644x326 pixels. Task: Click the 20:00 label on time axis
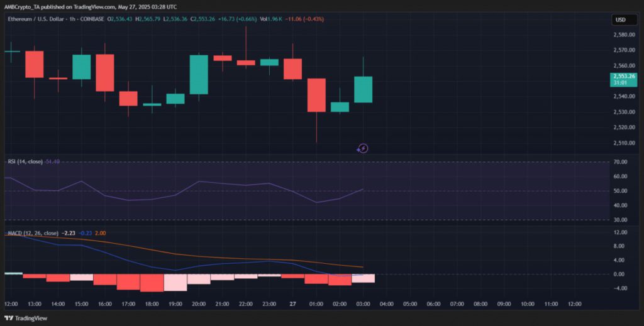tap(199, 303)
